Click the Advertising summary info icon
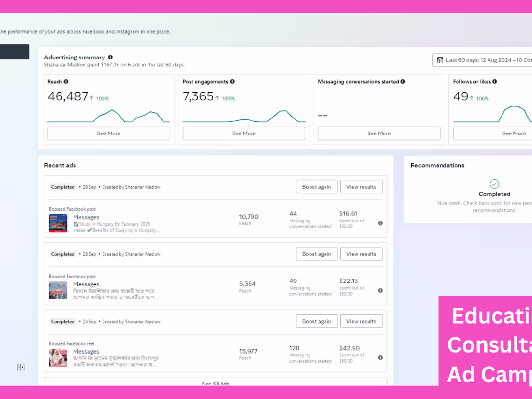 point(110,57)
